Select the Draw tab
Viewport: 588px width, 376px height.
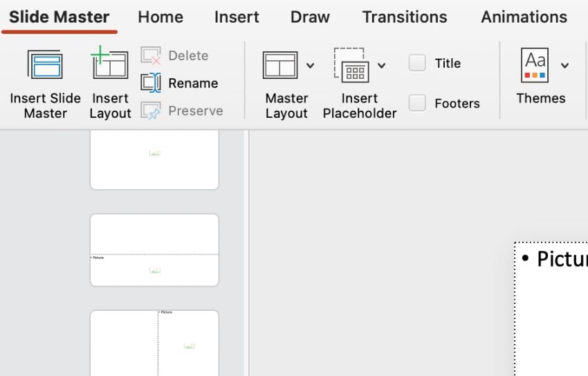pos(310,17)
